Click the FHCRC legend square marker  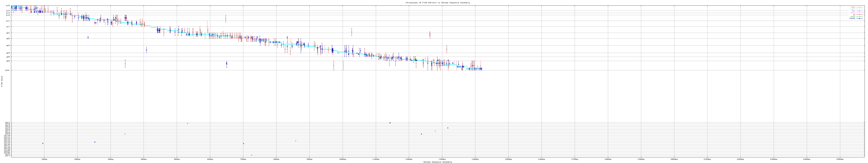click(859, 18)
